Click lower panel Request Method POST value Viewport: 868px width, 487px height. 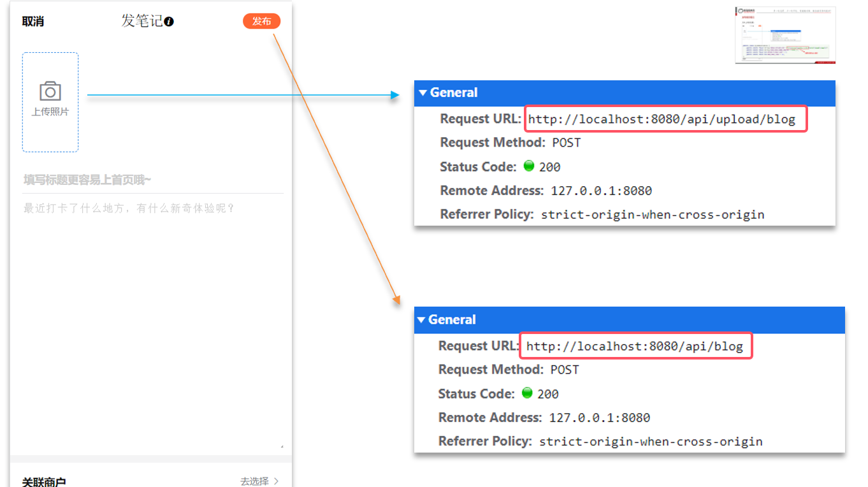click(x=565, y=370)
